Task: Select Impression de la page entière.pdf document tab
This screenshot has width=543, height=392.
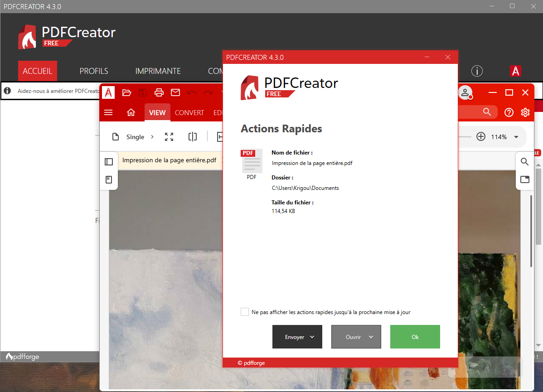Action: 170,160
